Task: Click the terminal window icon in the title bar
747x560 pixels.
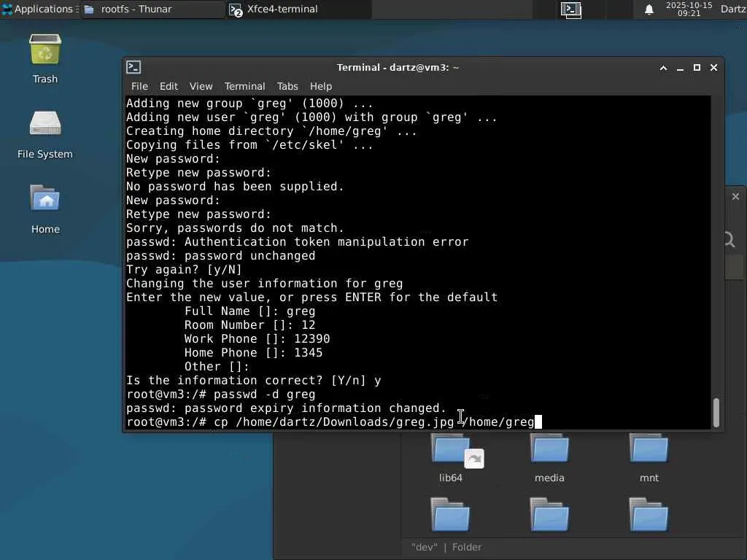Action: tap(134, 67)
